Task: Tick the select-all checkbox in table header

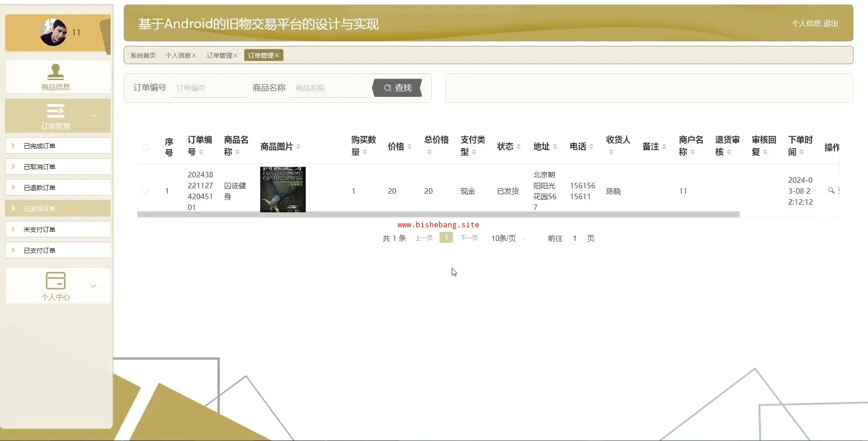Action: tap(145, 147)
